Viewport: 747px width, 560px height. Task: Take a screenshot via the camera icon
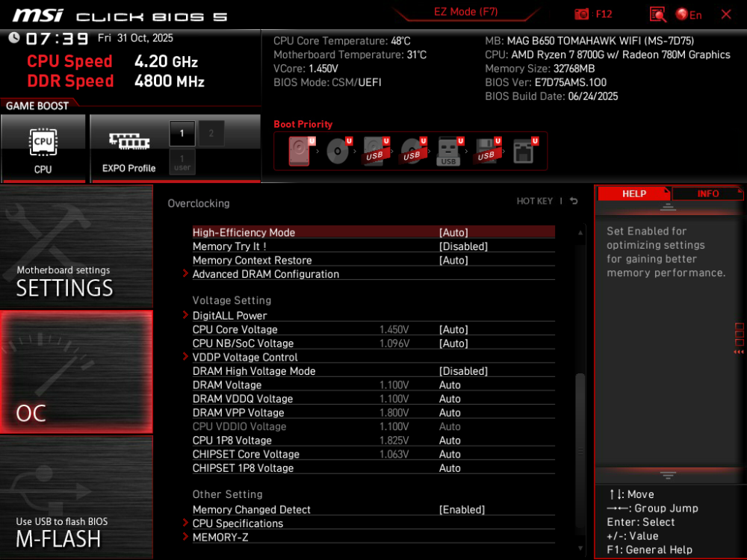click(583, 13)
